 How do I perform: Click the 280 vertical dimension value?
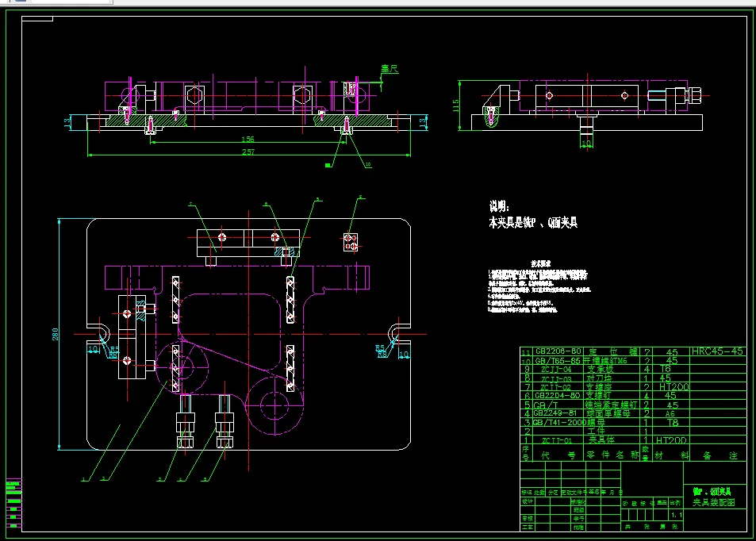tap(55, 334)
